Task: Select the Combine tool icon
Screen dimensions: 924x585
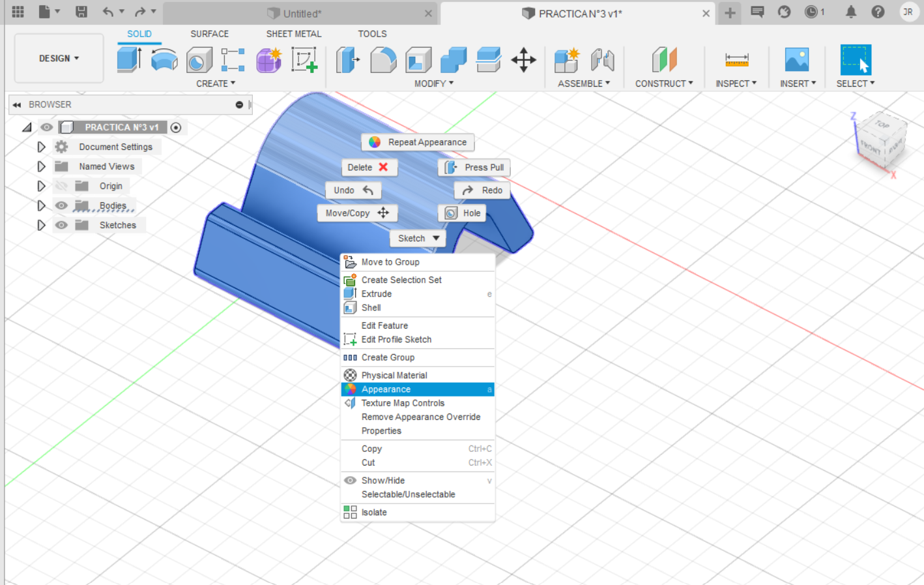Action: coord(454,60)
